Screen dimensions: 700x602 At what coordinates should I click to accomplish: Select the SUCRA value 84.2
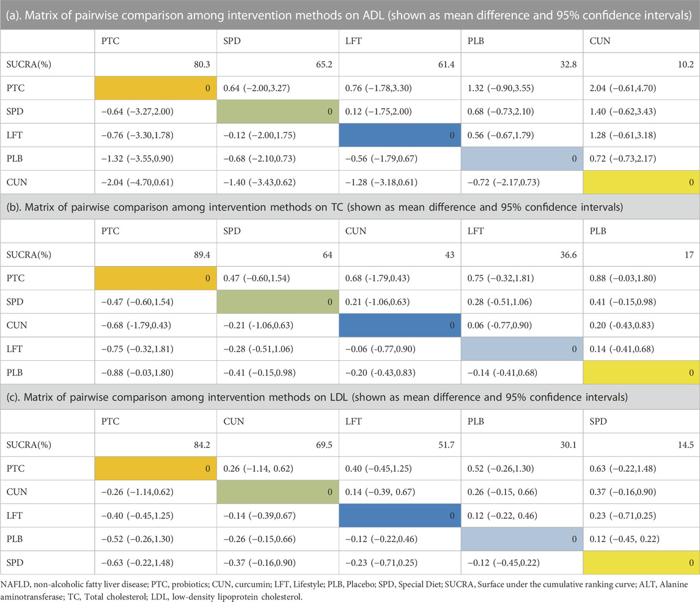pyautogui.click(x=202, y=445)
